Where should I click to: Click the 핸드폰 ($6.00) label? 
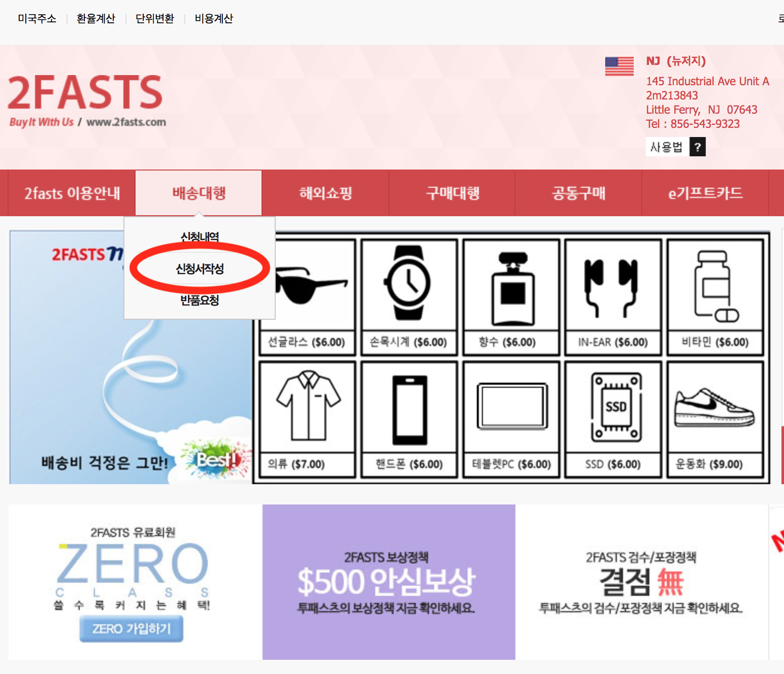click(x=409, y=464)
